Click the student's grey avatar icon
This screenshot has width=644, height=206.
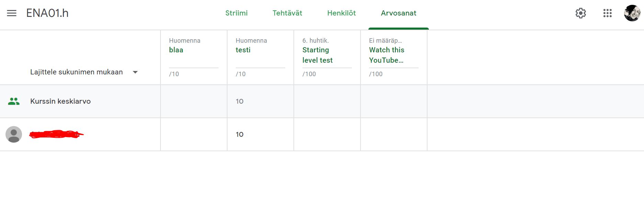click(x=14, y=134)
